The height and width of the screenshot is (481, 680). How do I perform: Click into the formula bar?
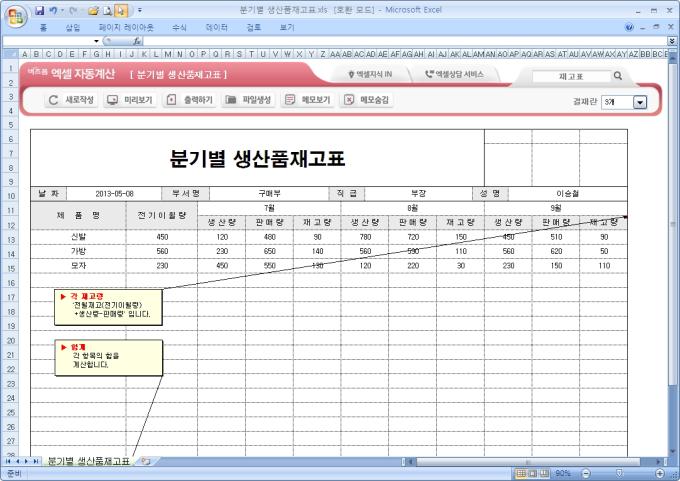coord(405,41)
